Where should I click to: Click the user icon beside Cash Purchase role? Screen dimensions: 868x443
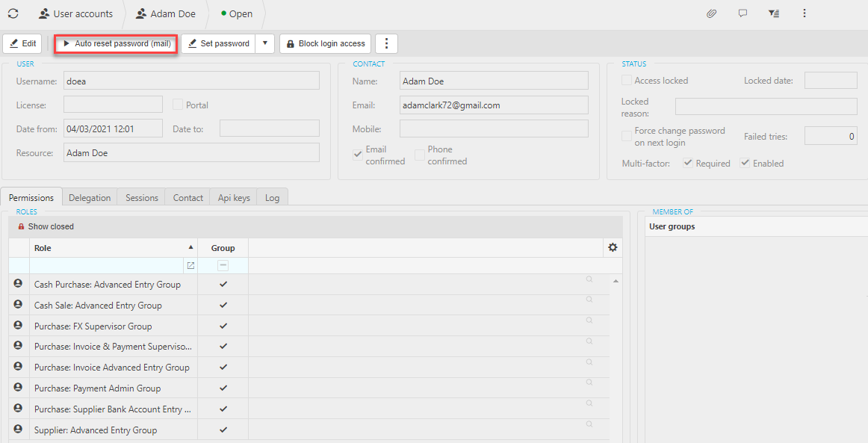(x=18, y=284)
